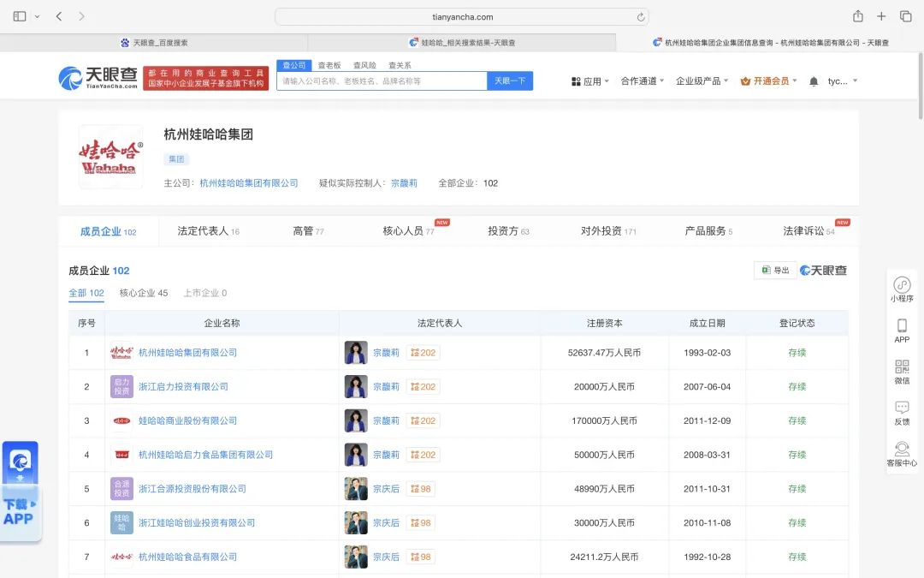
Task: Select the 查老板 search tab
Action: 329,65
